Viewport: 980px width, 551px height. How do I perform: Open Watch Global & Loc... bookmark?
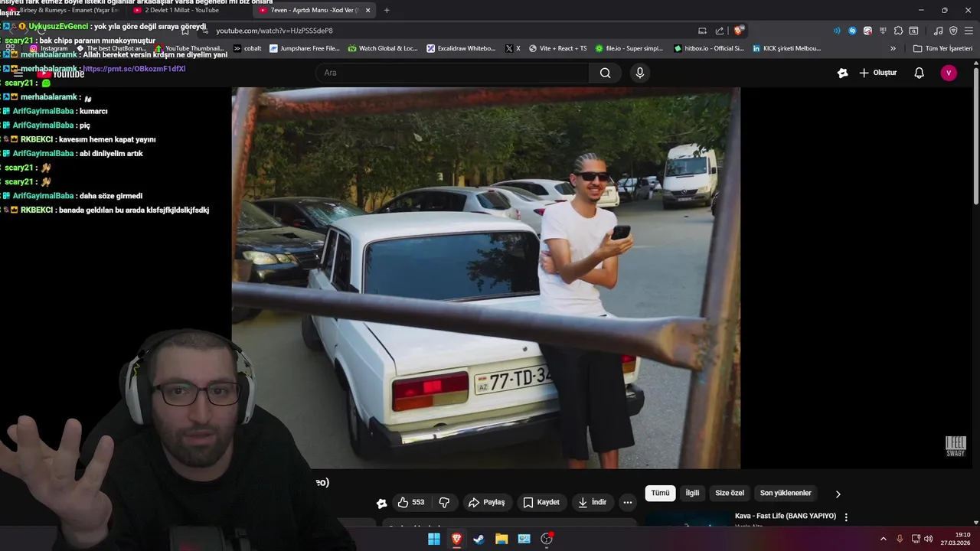pyautogui.click(x=382, y=48)
